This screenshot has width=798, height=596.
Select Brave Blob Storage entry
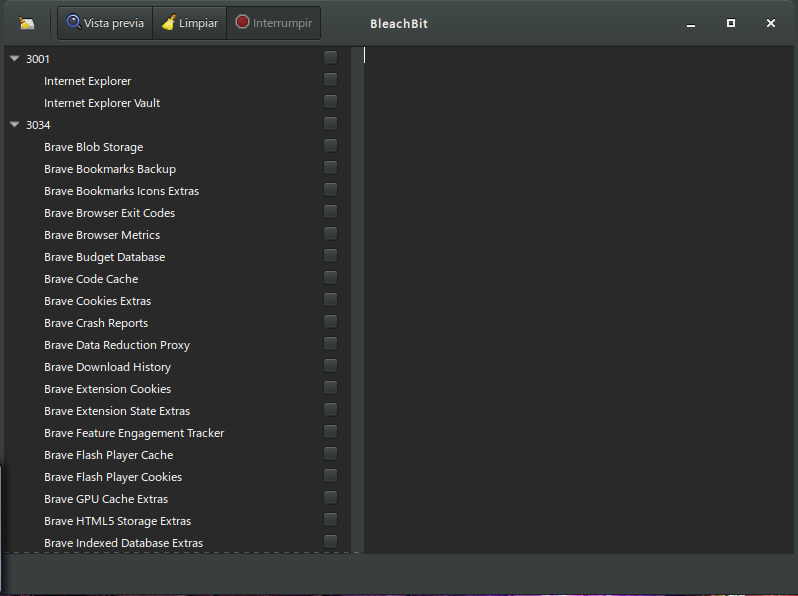[94, 147]
